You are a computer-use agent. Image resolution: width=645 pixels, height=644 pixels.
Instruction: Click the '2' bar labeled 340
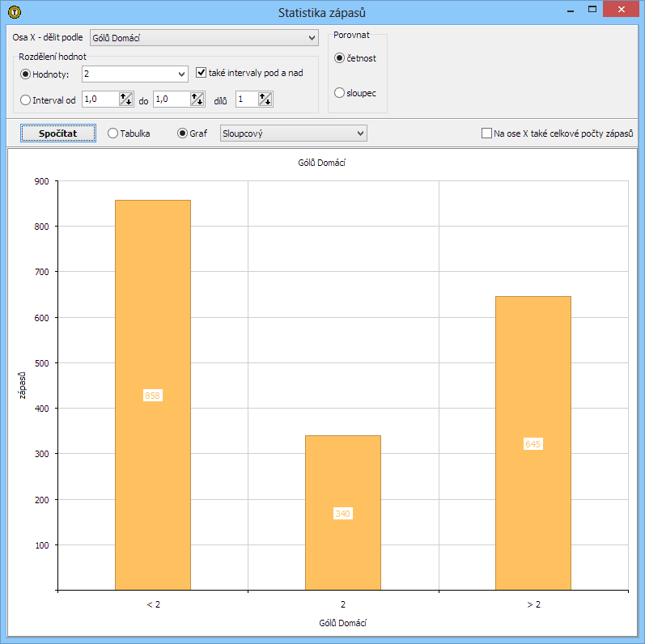pos(343,513)
